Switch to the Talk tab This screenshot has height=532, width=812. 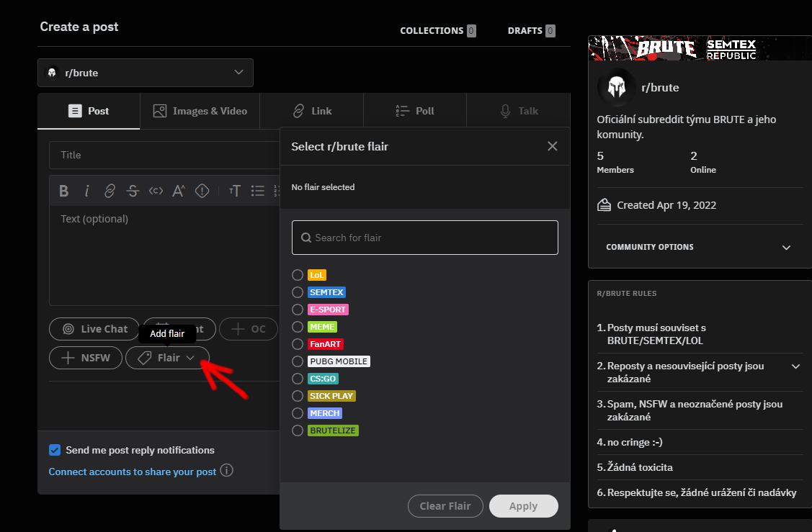coord(518,111)
